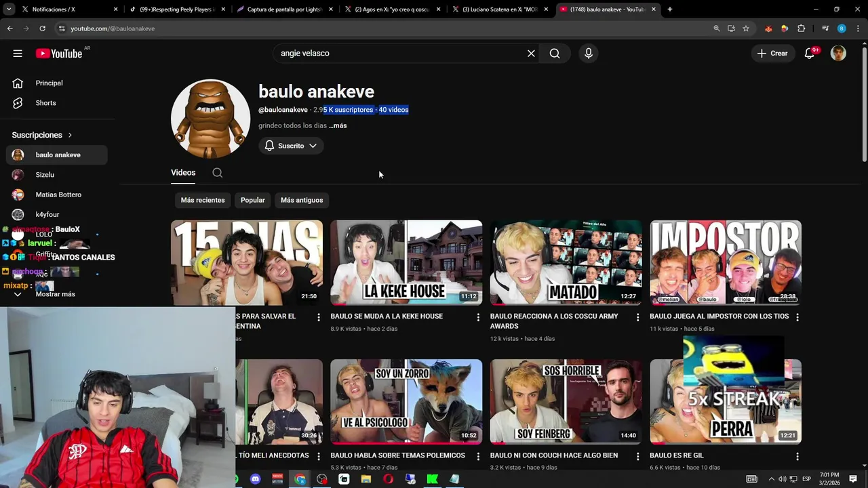Open the Windows notification center icon
Viewport: 868px width, 488px height.
(853, 479)
